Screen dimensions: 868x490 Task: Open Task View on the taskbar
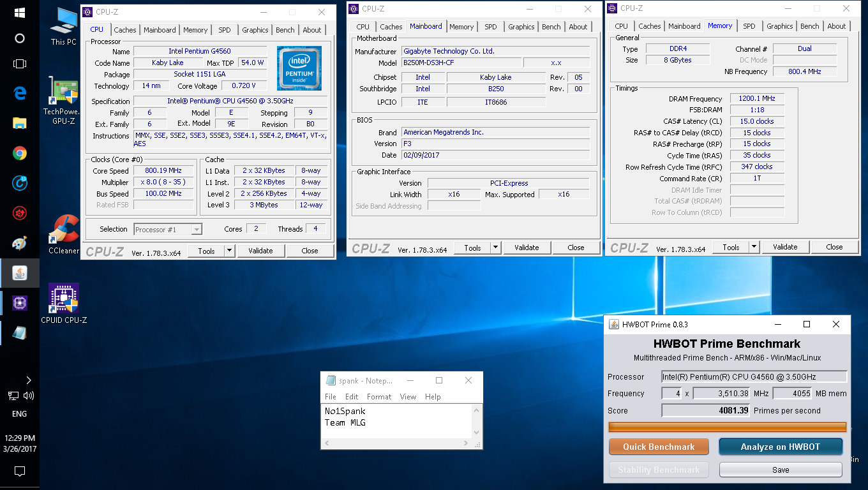tap(19, 64)
